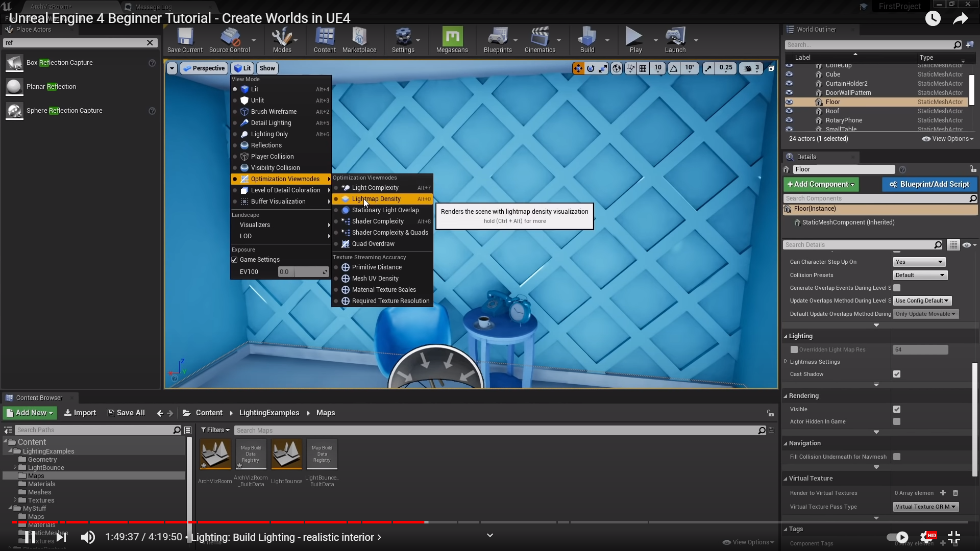Hide the Roof actor via eye icon
Image resolution: width=980 pixels, height=551 pixels.
point(789,111)
